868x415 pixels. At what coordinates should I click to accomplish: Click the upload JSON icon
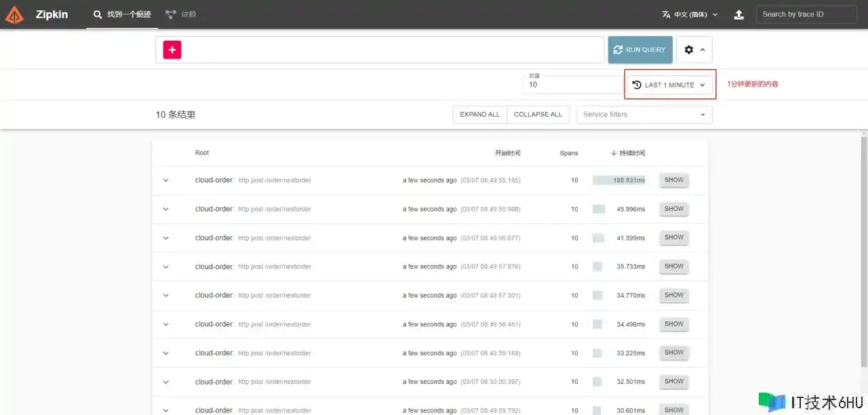click(738, 14)
